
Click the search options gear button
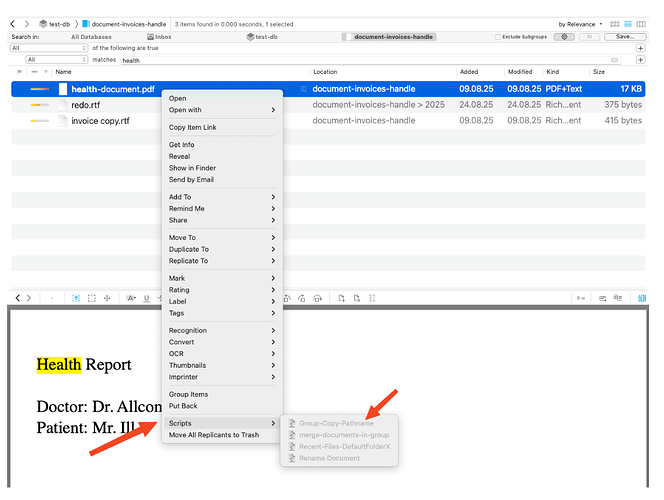pos(564,36)
